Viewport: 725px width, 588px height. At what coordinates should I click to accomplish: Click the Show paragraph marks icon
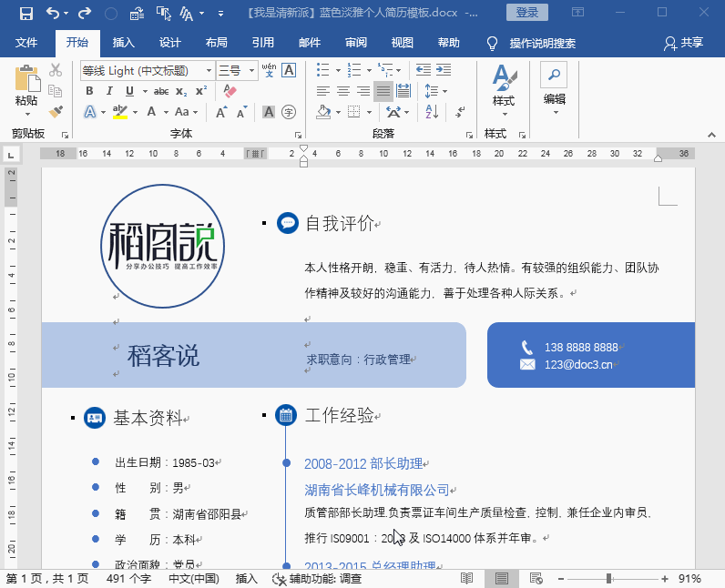[460, 112]
